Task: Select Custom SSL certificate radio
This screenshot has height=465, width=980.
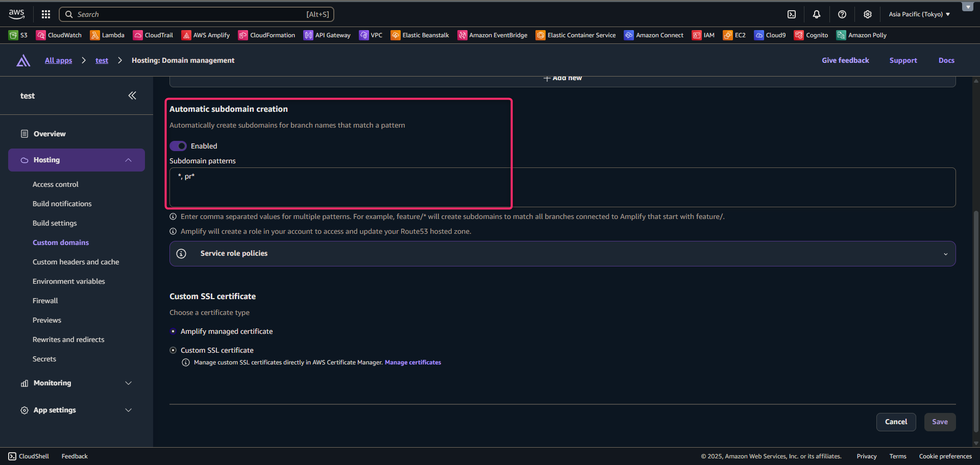Action: (173, 350)
